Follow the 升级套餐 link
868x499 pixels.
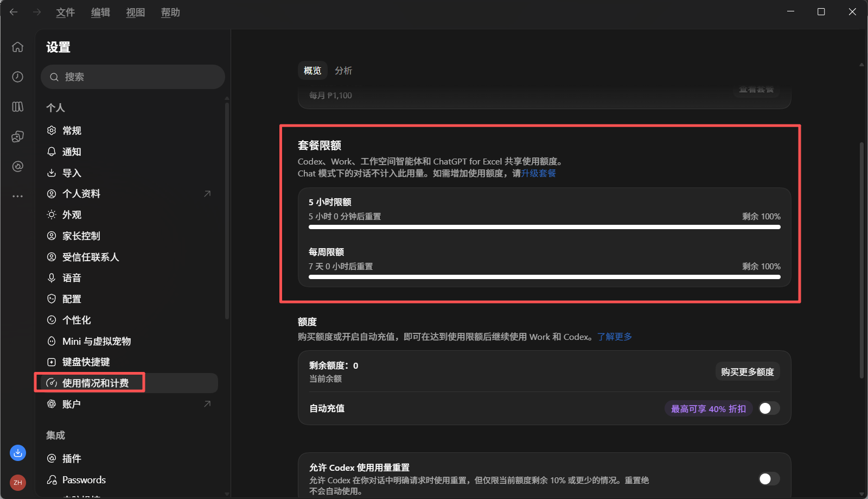pos(539,173)
